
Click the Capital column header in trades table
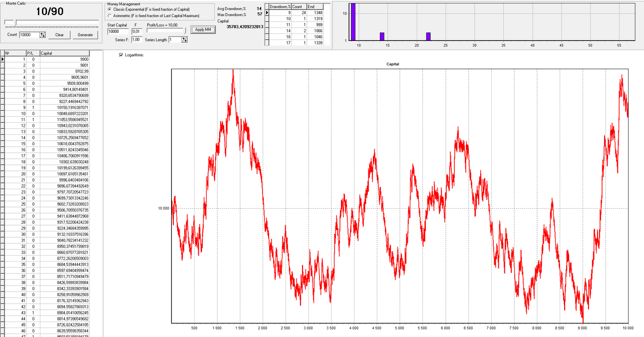click(64, 53)
